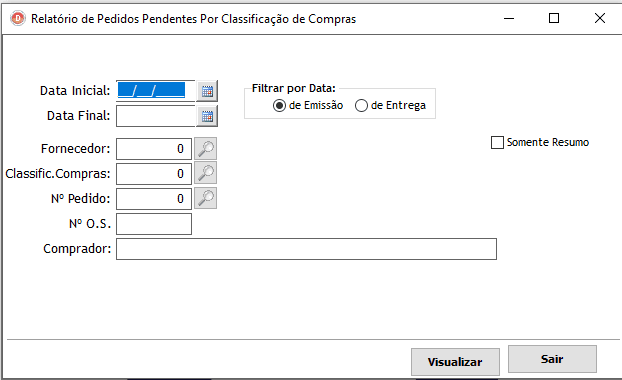Screen dimensions: 622x380
Task: Click the Nº O.S. text field
Action: pos(154,224)
